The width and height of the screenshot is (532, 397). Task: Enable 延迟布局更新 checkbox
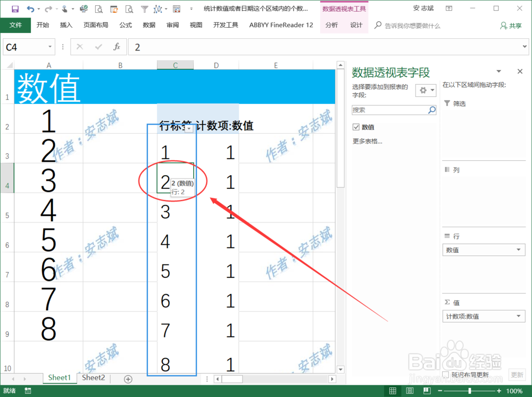click(446, 374)
